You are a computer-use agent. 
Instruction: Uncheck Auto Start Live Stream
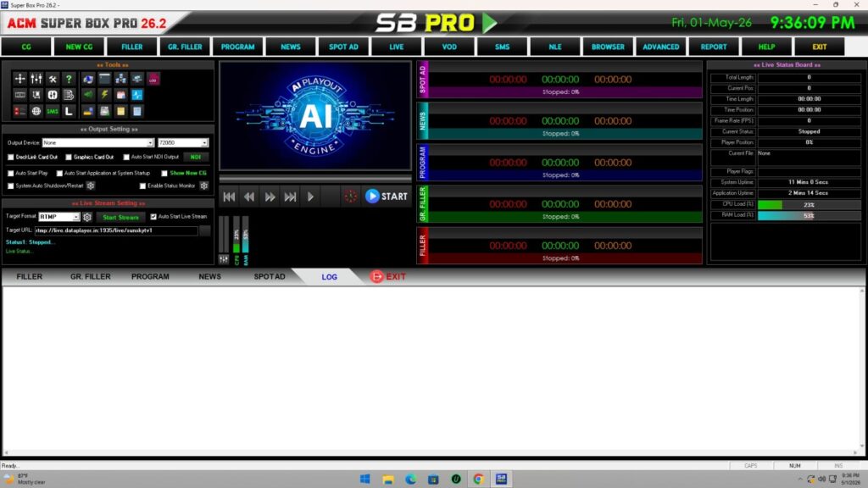pos(153,216)
